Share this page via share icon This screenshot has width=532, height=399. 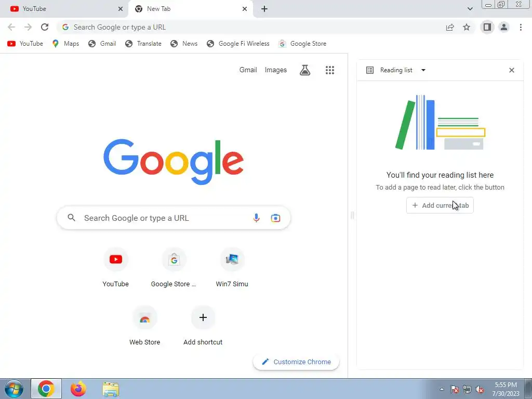tap(450, 27)
